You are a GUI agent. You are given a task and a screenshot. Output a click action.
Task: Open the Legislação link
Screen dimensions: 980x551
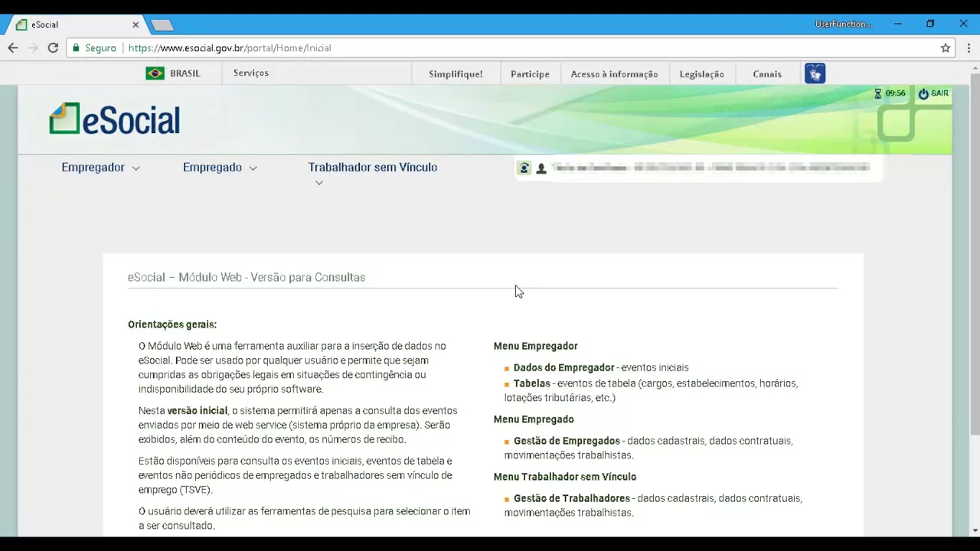701,74
